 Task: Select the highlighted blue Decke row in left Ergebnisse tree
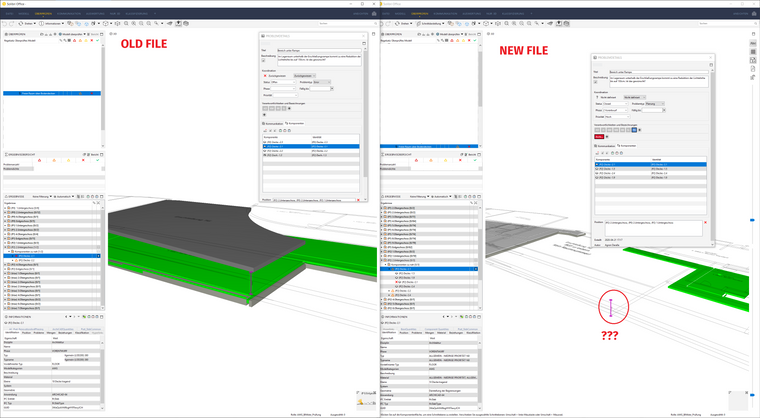(51, 256)
